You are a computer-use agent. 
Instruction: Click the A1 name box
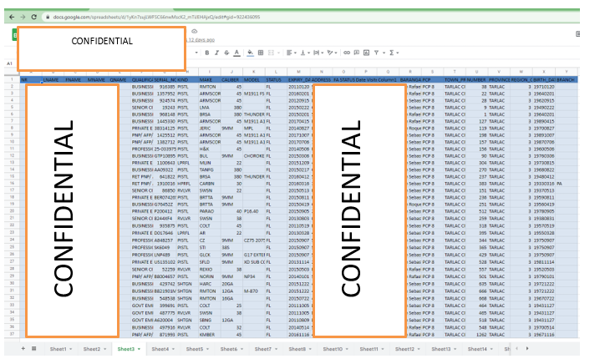tap(10, 63)
